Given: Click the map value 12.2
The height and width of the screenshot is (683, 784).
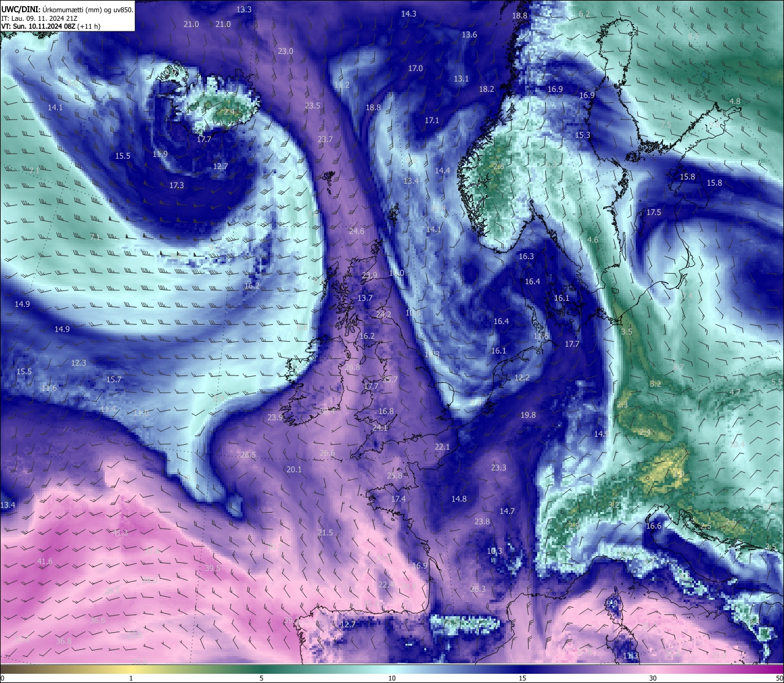Looking at the screenshot, I should click(x=522, y=378).
